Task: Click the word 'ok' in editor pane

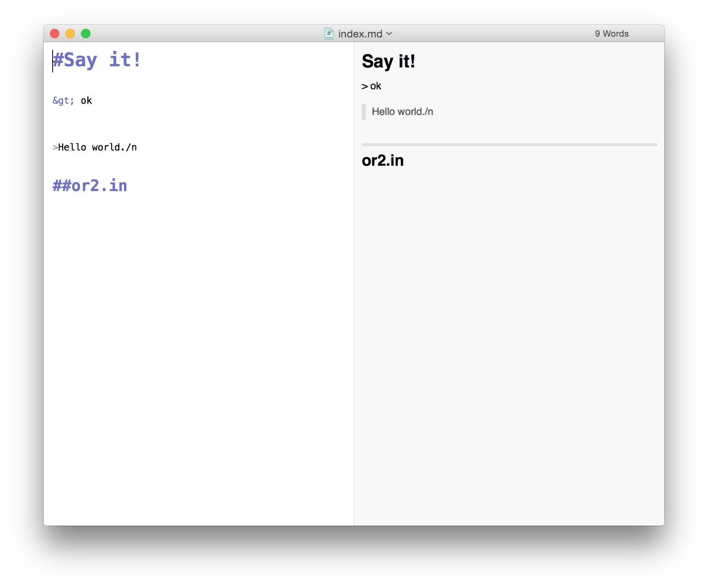Action: (86, 101)
